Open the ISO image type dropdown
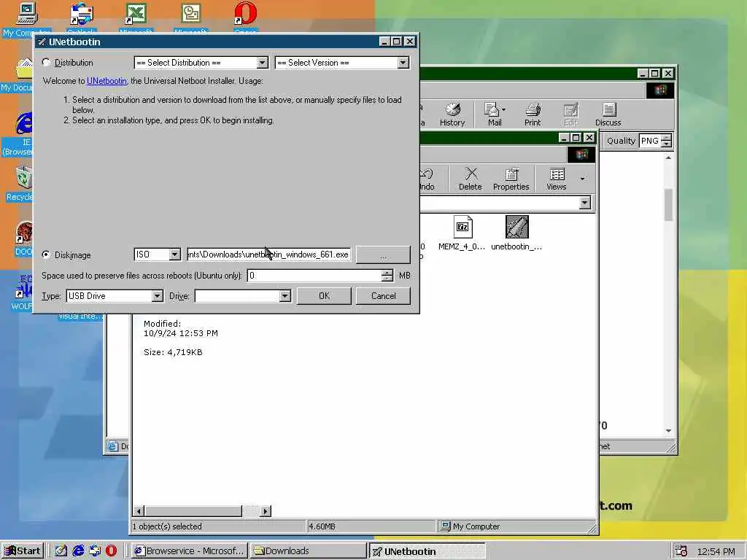This screenshot has width=747, height=560. (x=174, y=254)
